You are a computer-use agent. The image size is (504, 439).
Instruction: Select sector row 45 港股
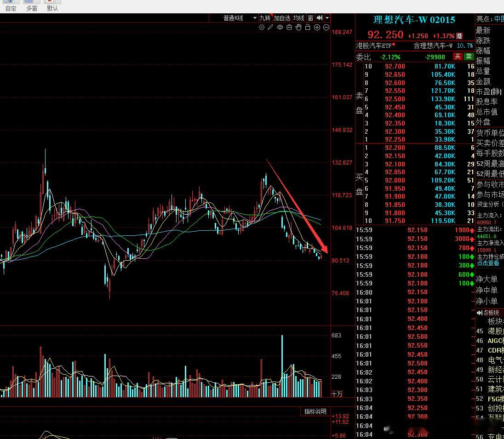pos(490,331)
